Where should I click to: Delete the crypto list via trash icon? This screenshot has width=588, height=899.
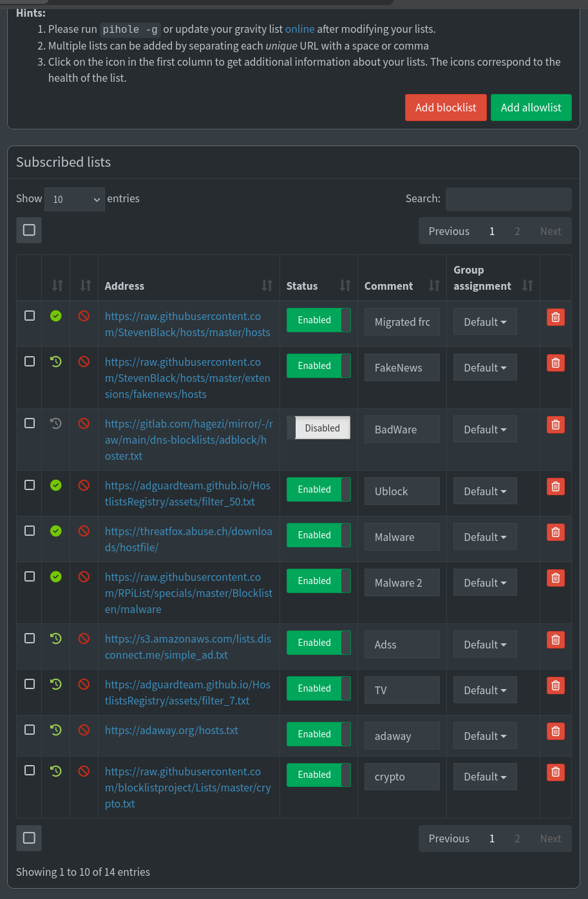(556, 771)
